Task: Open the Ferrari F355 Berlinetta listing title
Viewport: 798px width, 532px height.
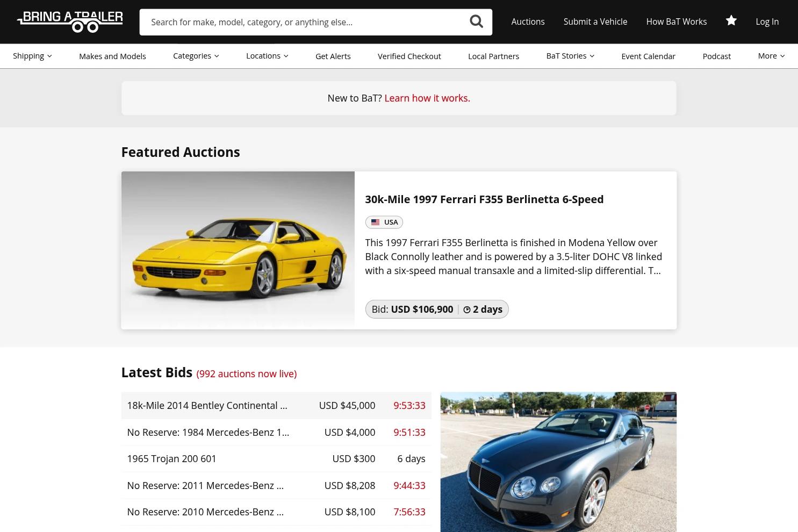Action: pyautogui.click(x=484, y=199)
